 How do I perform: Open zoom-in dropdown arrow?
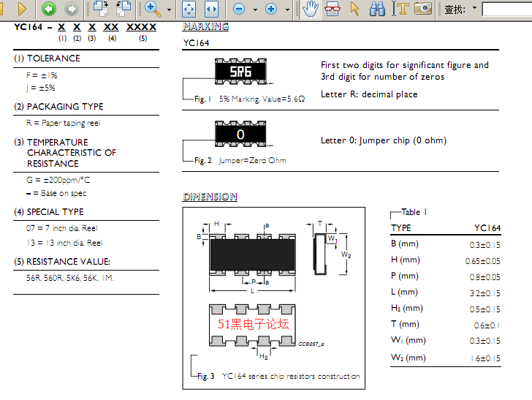[287, 10]
